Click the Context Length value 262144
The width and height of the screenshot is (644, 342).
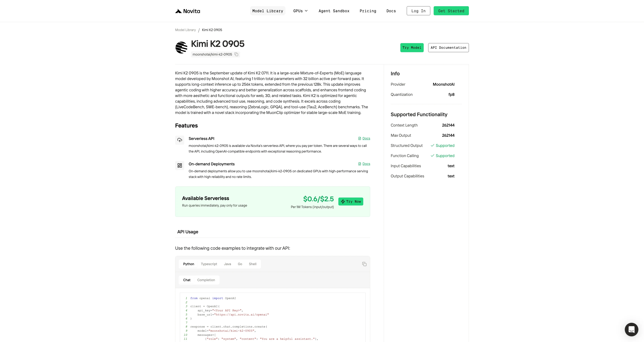448,125
